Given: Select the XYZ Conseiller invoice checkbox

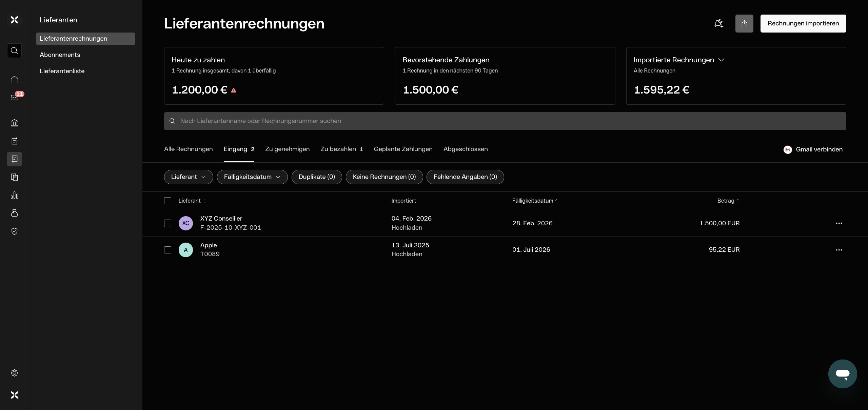Looking at the screenshot, I should click(167, 223).
